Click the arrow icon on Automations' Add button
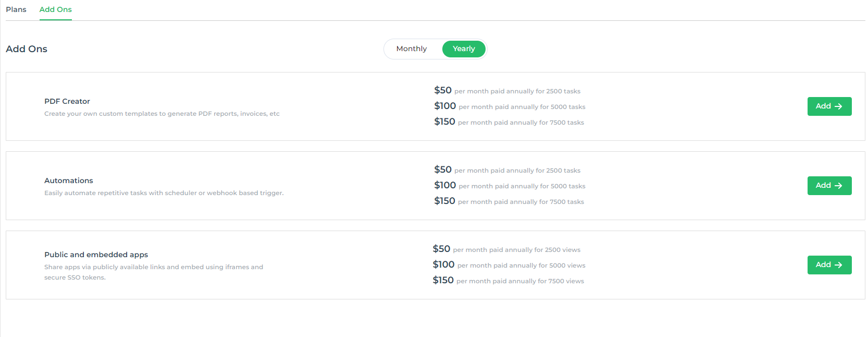Image resolution: width=868 pixels, height=337 pixels. 838,186
